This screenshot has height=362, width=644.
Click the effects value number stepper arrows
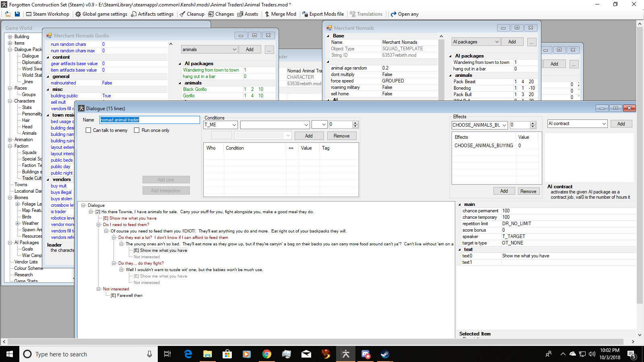533,125
